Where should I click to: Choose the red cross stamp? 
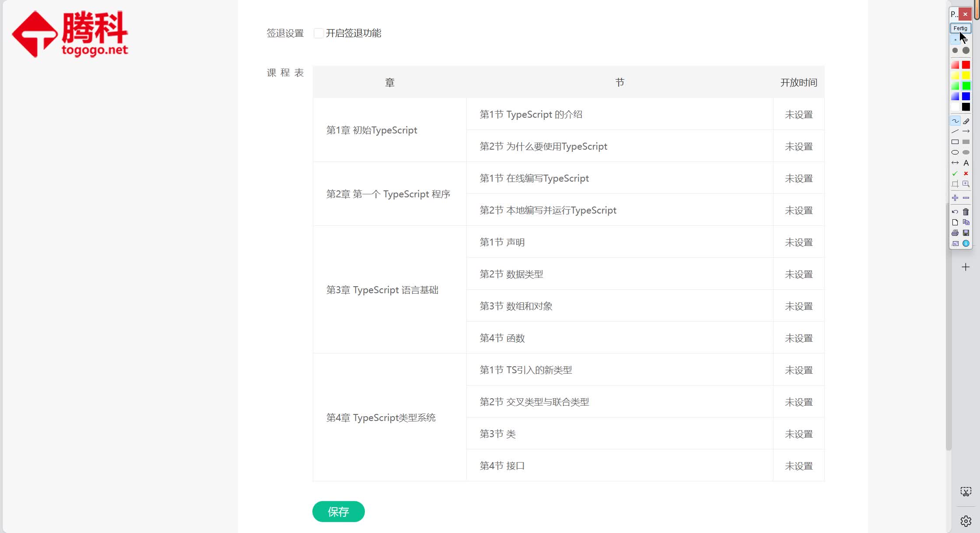click(966, 173)
